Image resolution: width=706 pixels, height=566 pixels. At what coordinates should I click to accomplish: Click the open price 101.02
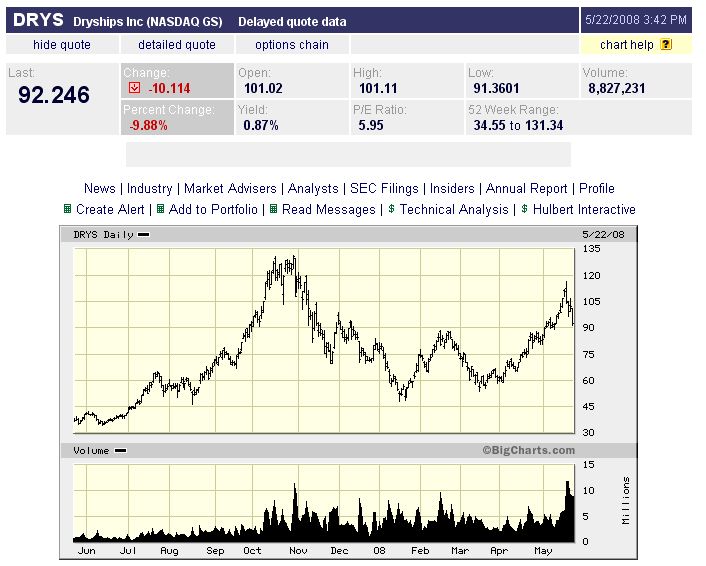pyautogui.click(x=263, y=88)
